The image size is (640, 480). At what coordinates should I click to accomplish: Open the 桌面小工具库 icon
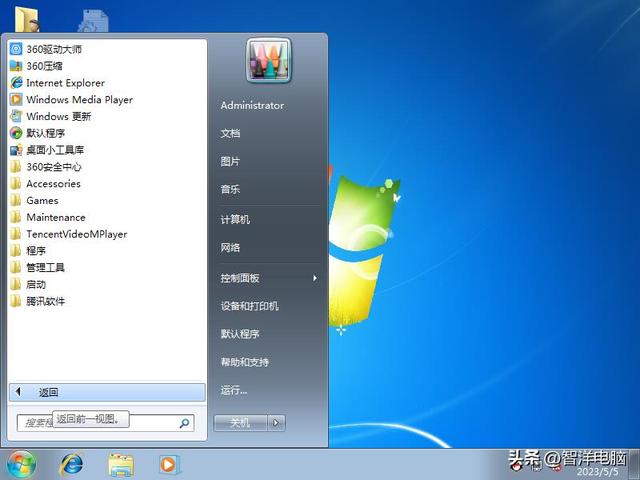[16, 150]
